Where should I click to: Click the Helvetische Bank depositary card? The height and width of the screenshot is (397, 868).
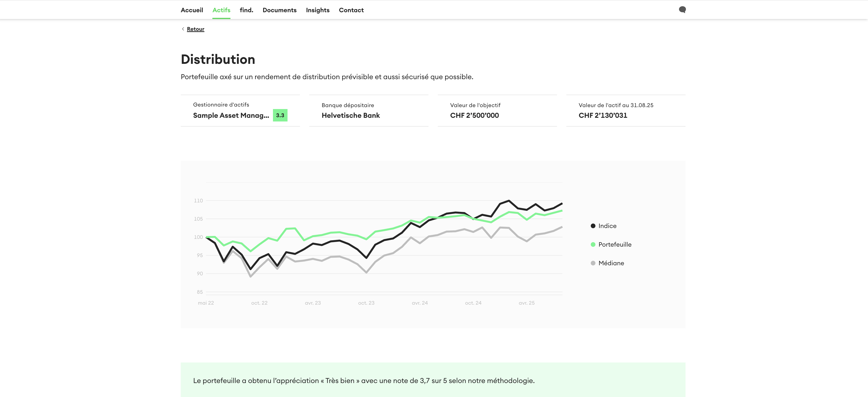pos(369,111)
